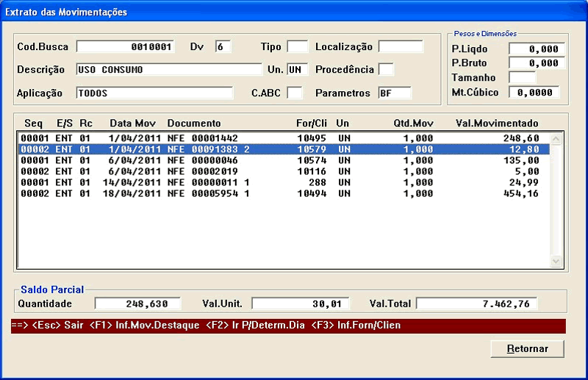Click the list scrollbar down arrow
Image resolution: width=588 pixels, height=380 pixels.
[x=556, y=261]
